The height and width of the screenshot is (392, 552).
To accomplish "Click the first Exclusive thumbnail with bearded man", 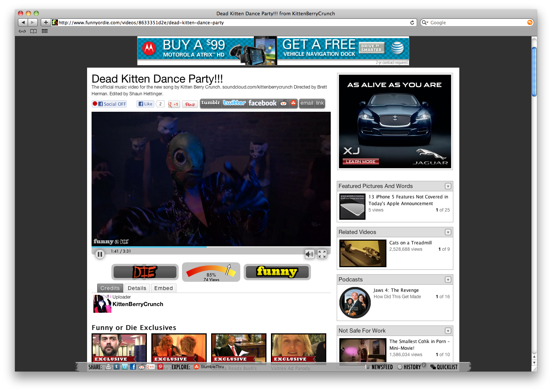I will [119, 348].
